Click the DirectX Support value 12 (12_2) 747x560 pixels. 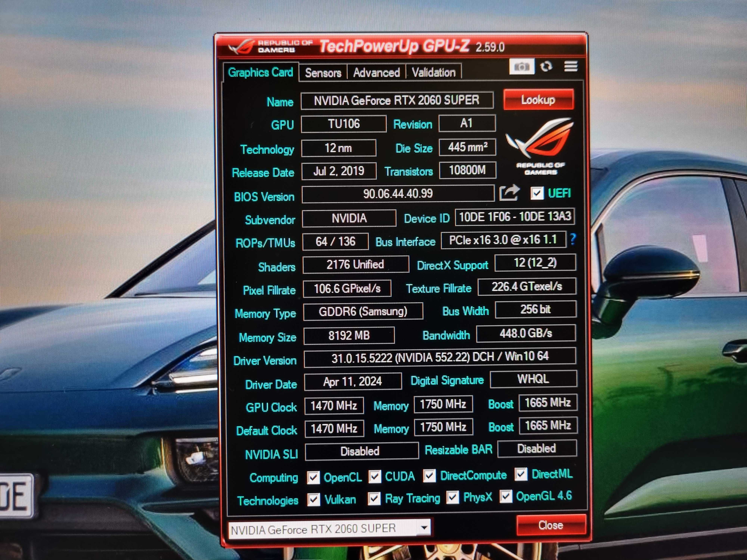pyautogui.click(x=535, y=263)
